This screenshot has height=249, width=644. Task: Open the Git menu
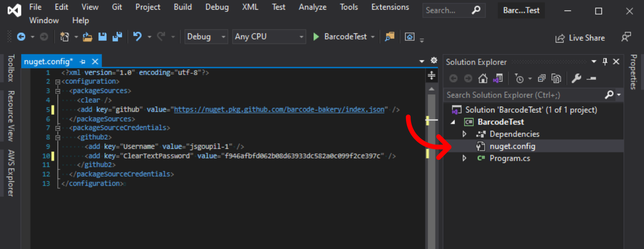pos(117,7)
